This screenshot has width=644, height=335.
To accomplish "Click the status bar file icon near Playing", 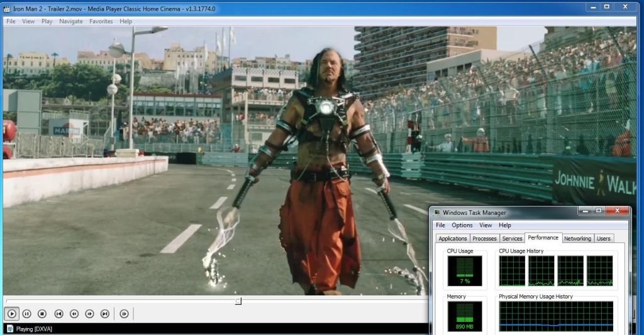I will coord(10,329).
